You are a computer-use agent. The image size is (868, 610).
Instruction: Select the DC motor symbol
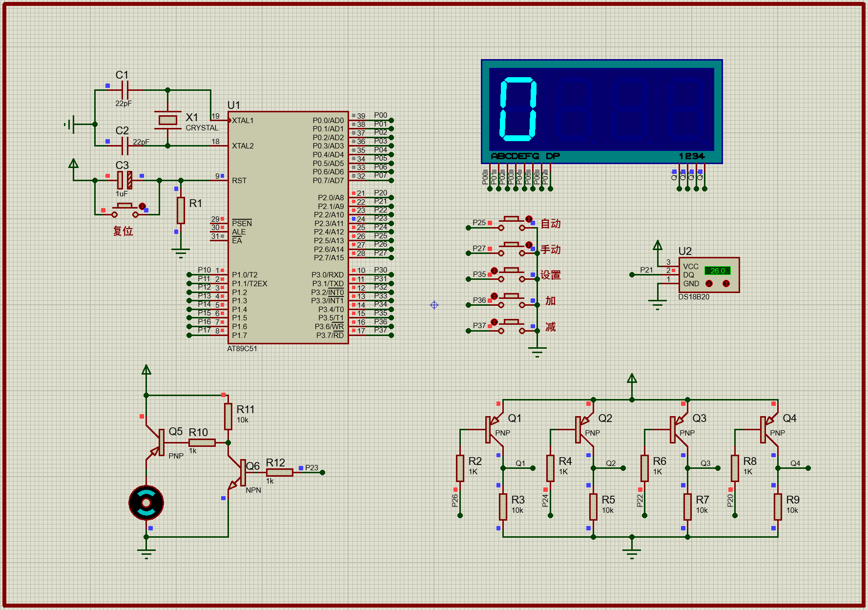(146, 503)
